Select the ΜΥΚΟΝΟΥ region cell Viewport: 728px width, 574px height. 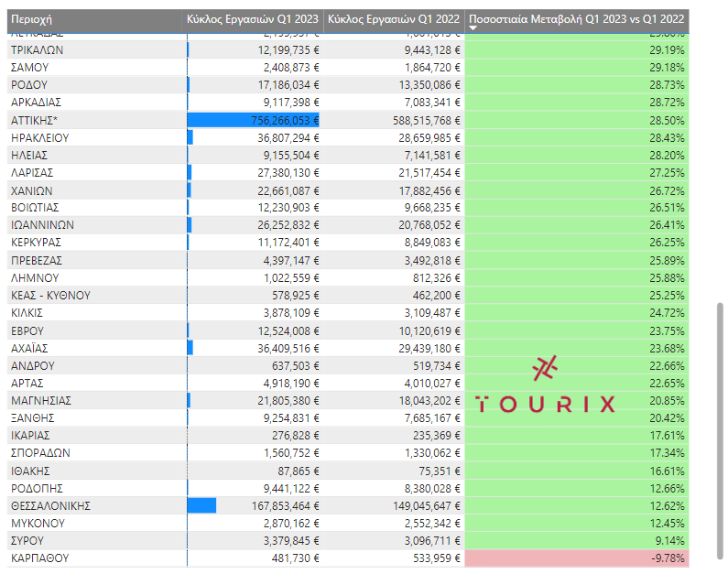38,523
